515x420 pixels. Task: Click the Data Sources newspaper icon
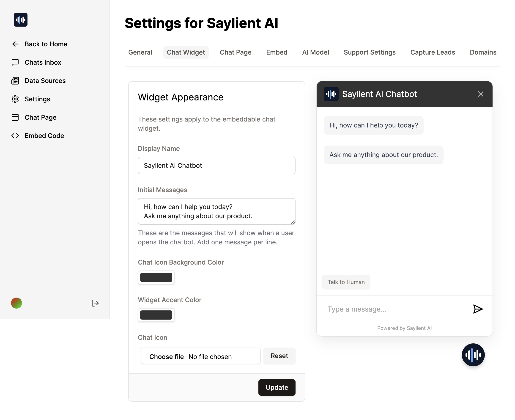pos(15,81)
